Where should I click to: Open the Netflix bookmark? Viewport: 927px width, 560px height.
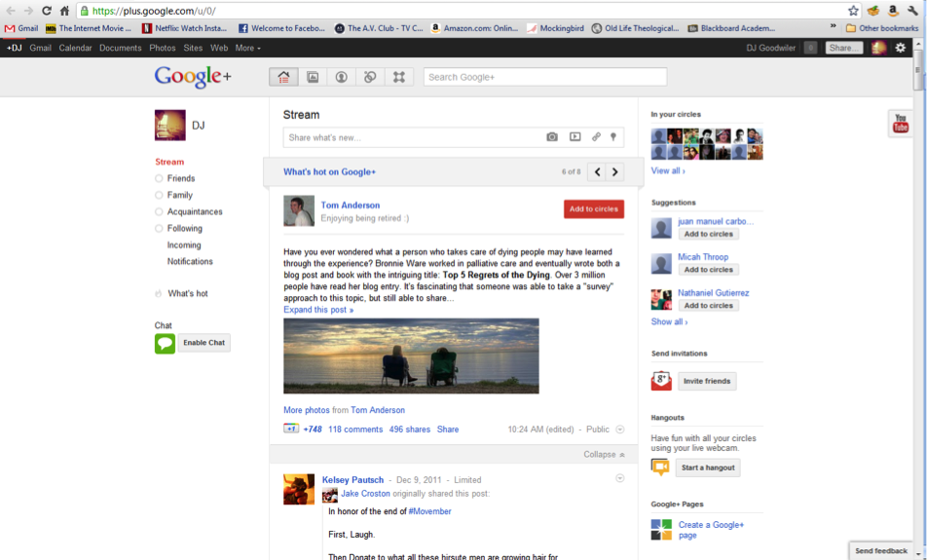point(184,28)
